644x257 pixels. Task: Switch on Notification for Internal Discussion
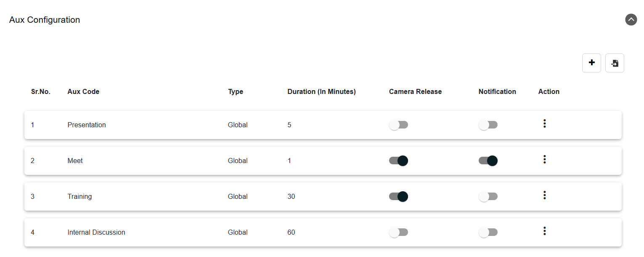pyautogui.click(x=488, y=232)
